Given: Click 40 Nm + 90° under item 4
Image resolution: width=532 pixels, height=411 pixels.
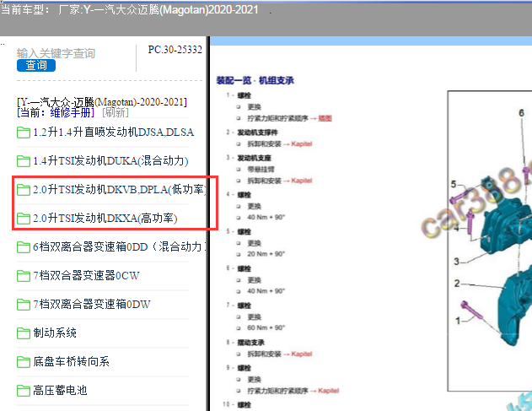Looking at the screenshot, I should pyautogui.click(x=266, y=217).
